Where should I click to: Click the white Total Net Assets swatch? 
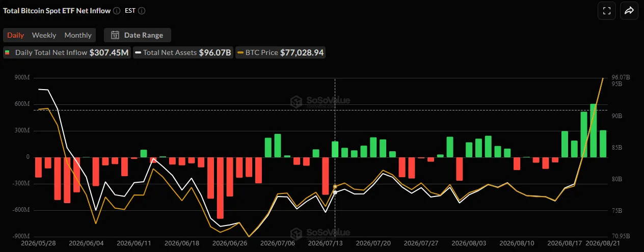click(138, 52)
